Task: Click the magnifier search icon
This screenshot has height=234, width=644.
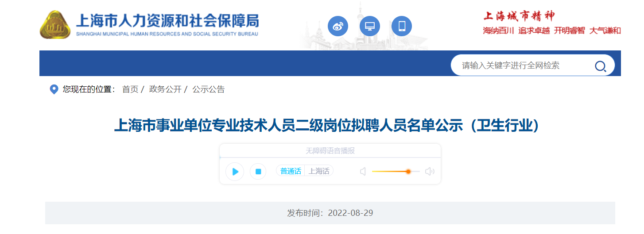Action: (600, 66)
